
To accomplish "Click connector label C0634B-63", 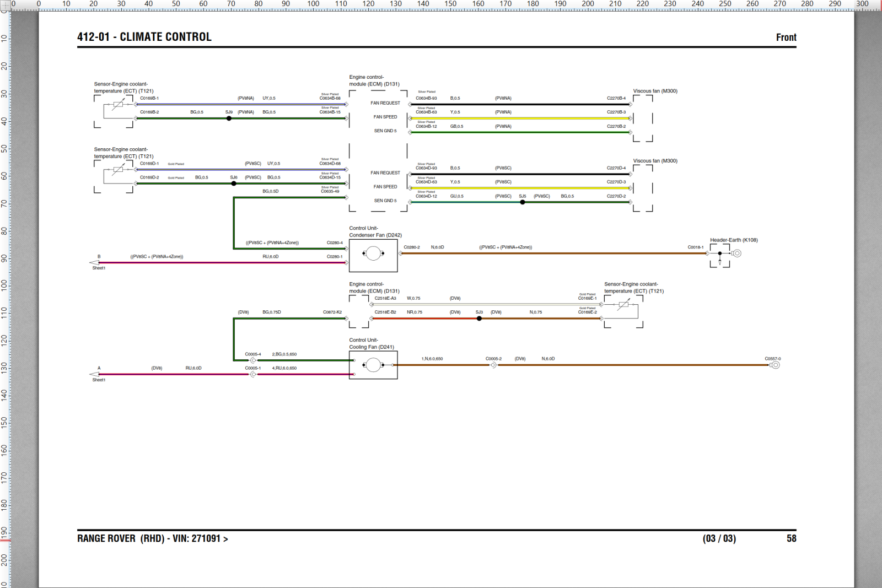I will point(426,112).
